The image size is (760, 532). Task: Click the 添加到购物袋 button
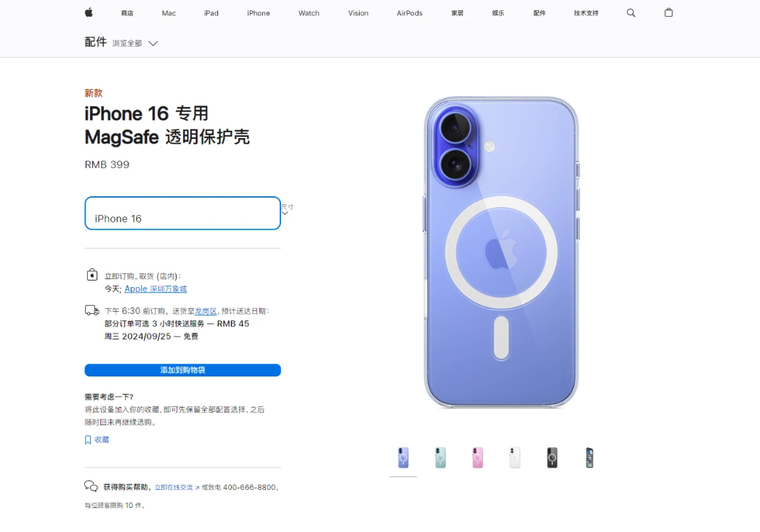(x=182, y=370)
